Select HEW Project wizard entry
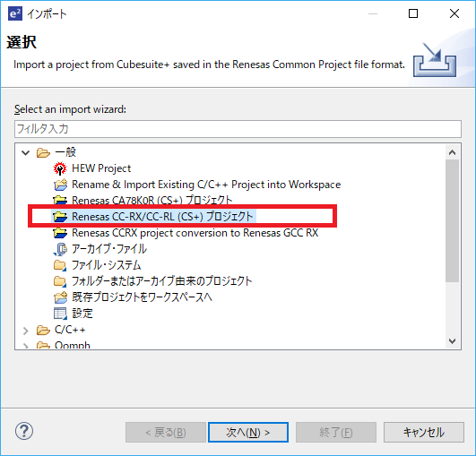Screen dimensions: 476x456 click(101, 168)
